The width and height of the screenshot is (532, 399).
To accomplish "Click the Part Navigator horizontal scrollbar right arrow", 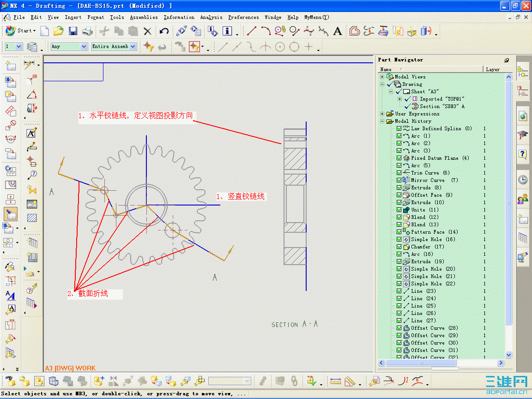I will click(x=501, y=363).
